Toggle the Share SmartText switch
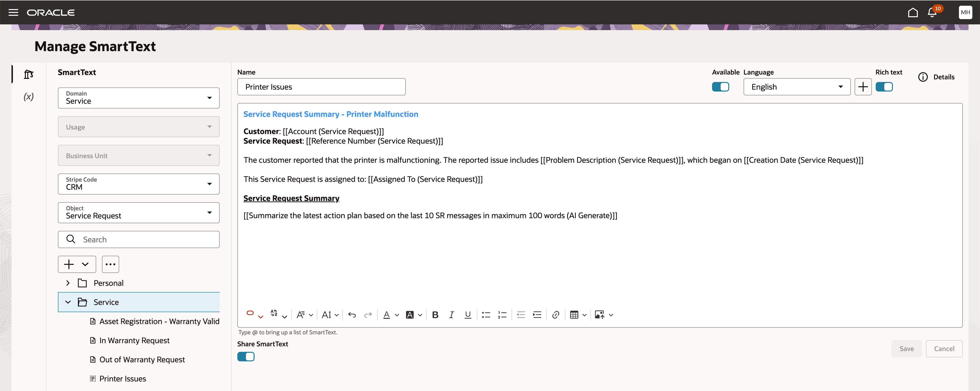980x391 pixels. click(x=246, y=357)
